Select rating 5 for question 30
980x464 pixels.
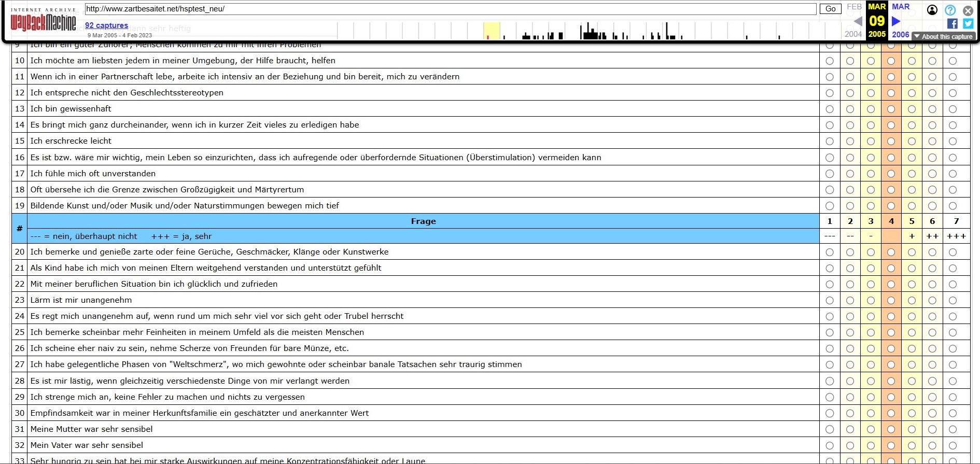912,413
